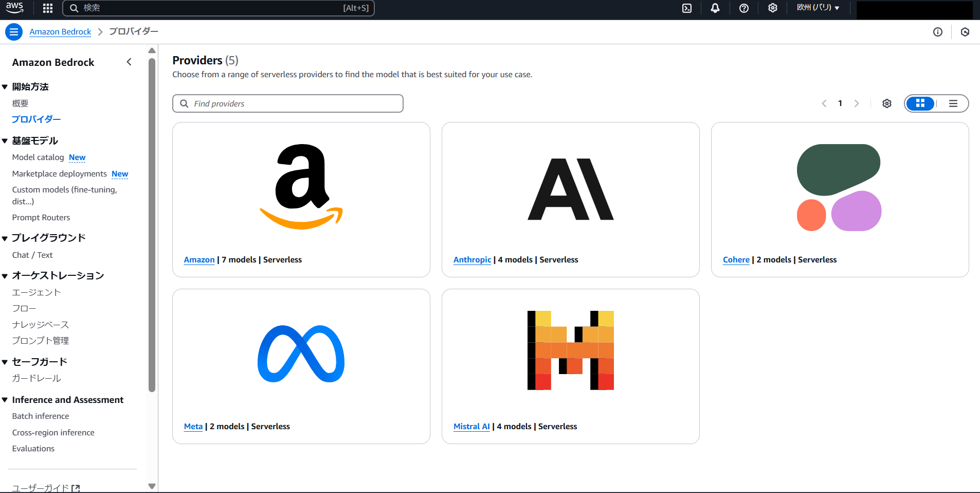Open Chat / Text playground

click(32, 255)
